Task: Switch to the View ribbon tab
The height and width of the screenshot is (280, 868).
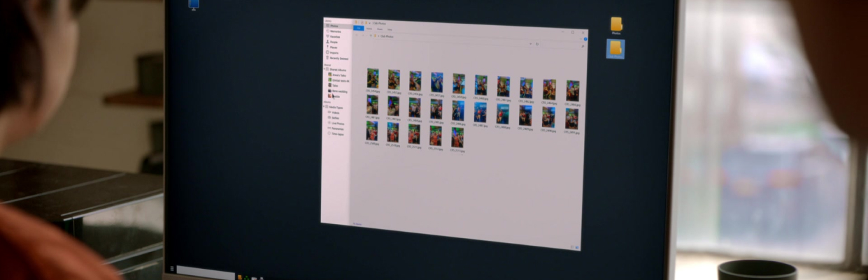Action: 390,29
